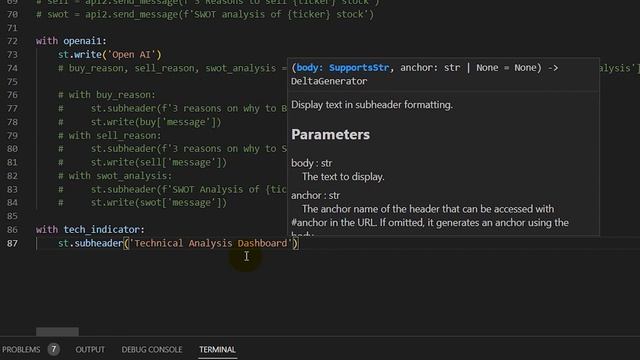Click line number 74 in gutter
The width and height of the screenshot is (640, 360).
click(x=13, y=68)
